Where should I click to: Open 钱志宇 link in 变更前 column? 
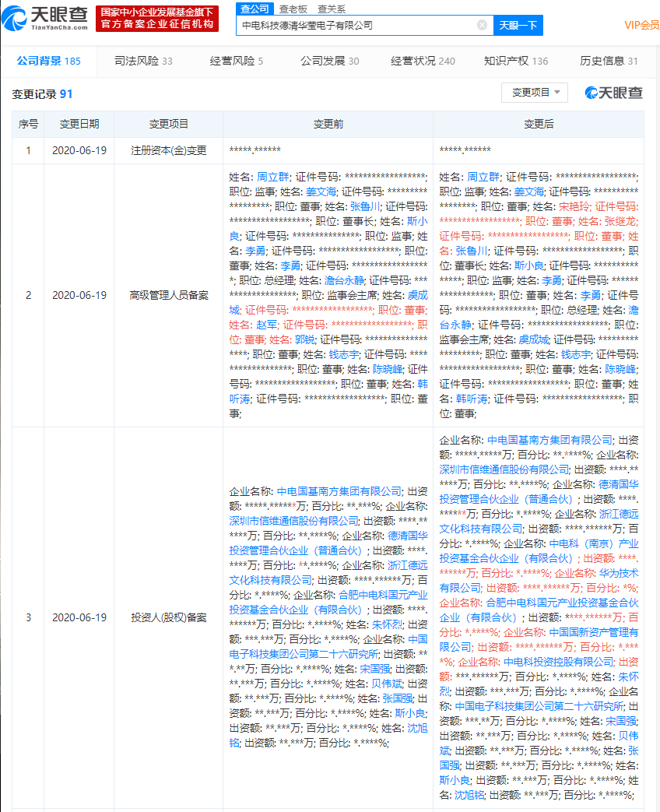344,354
